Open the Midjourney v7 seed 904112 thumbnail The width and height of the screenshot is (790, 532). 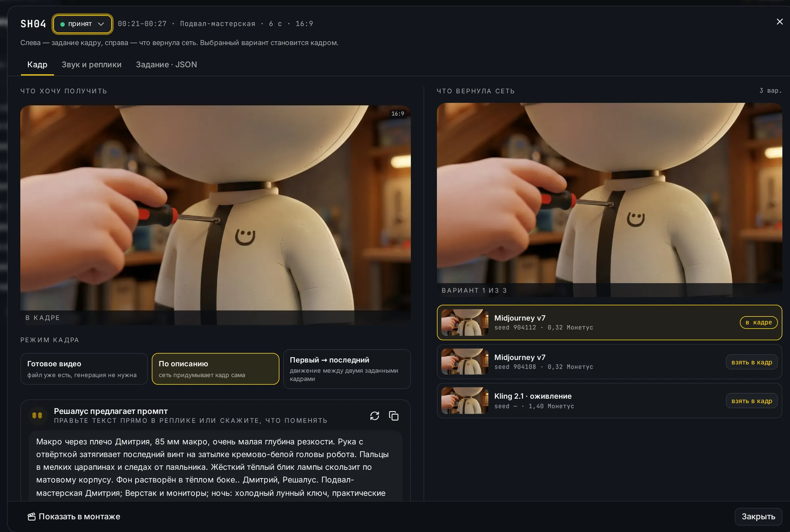[464, 322]
